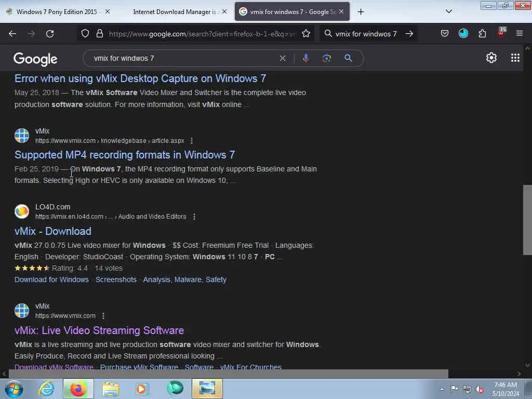Open Windows Media Player from taskbar
Viewport: 532px width, 399px height.
pos(142,389)
